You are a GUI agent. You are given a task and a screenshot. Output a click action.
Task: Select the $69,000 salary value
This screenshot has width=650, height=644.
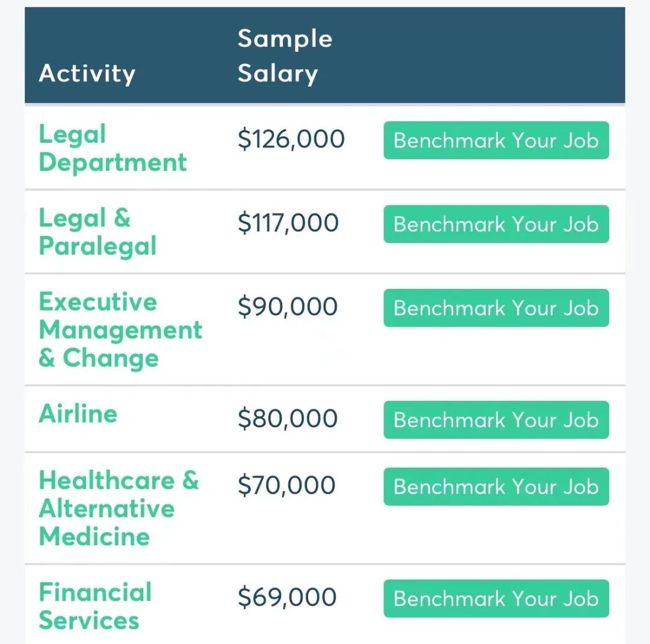pos(287,597)
